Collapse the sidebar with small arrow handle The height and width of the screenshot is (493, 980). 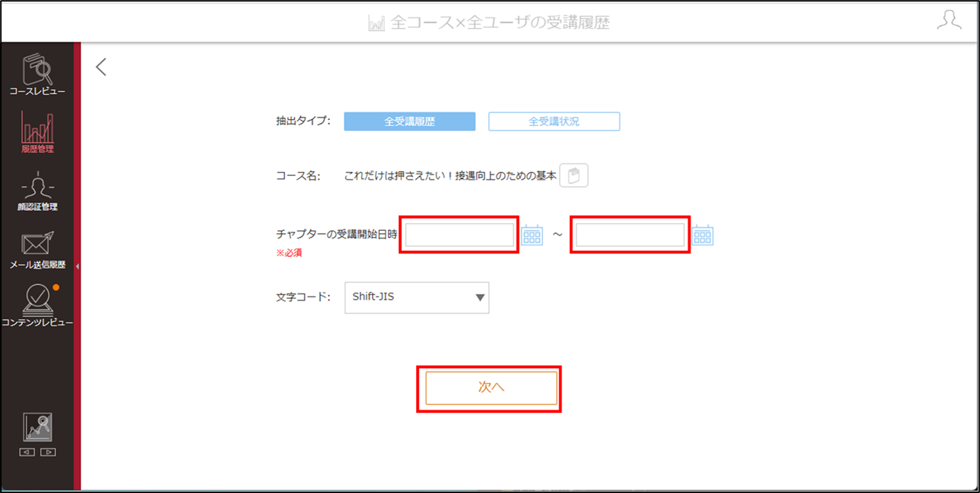coord(76,266)
